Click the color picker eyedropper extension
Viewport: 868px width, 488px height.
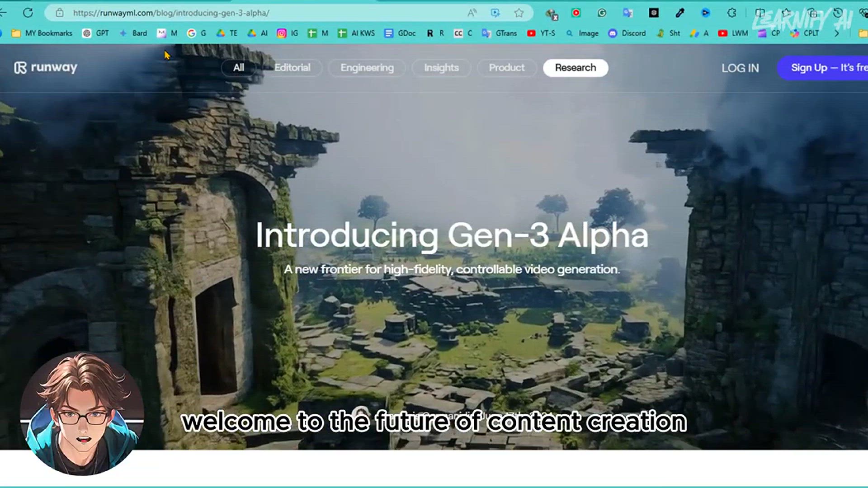(680, 13)
